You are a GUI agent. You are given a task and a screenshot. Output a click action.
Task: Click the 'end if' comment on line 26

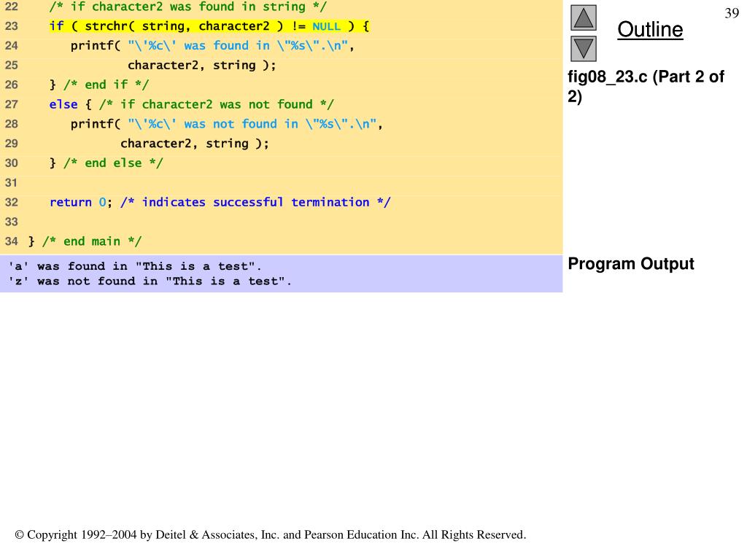[107, 85]
